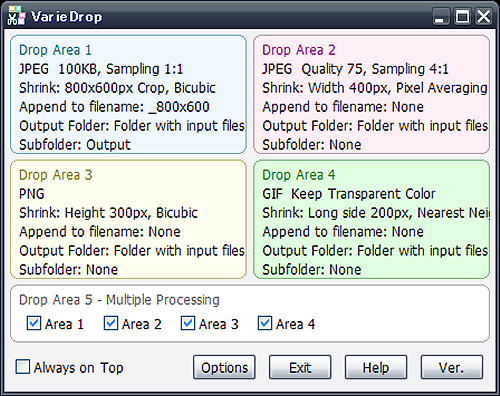Click 'Subfolder: None' in Drop Area 2
The height and width of the screenshot is (396, 500).
click(312, 145)
